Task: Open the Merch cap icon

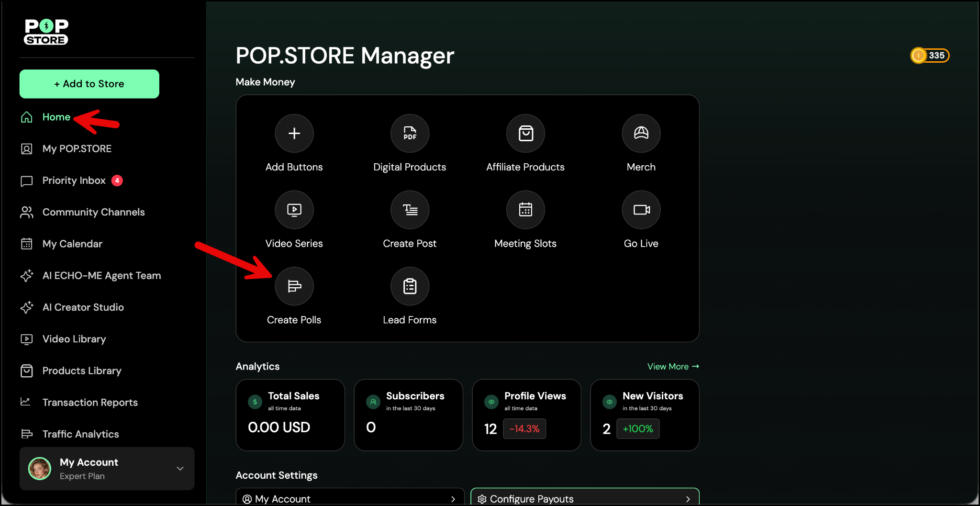Action: tap(641, 133)
